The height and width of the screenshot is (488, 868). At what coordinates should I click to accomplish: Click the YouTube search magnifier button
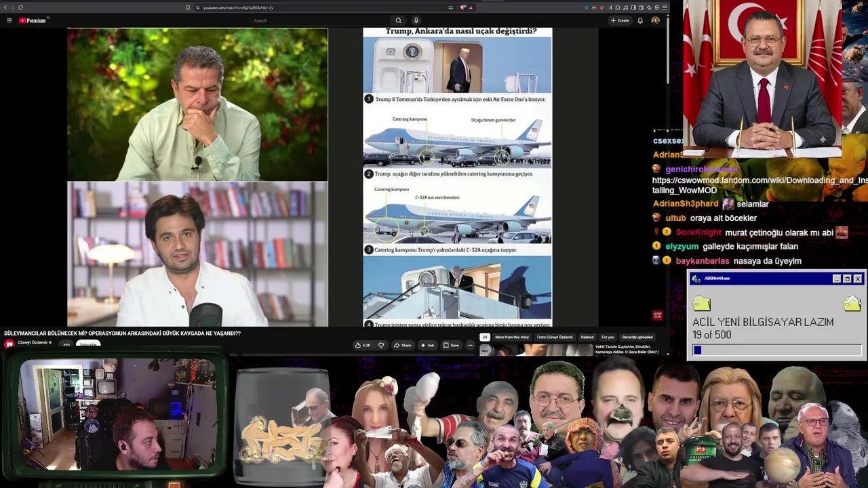point(398,20)
